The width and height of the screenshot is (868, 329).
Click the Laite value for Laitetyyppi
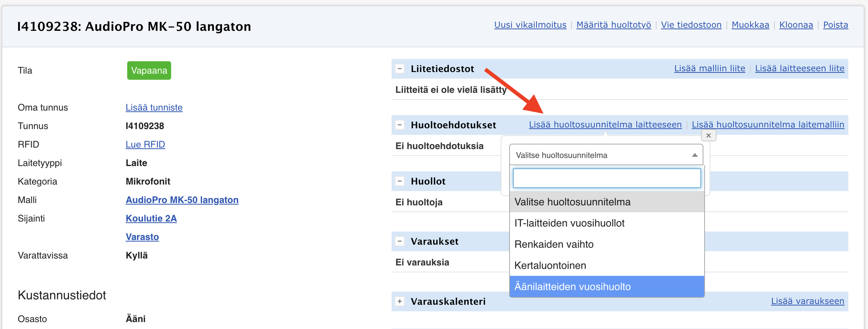click(x=136, y=163)
